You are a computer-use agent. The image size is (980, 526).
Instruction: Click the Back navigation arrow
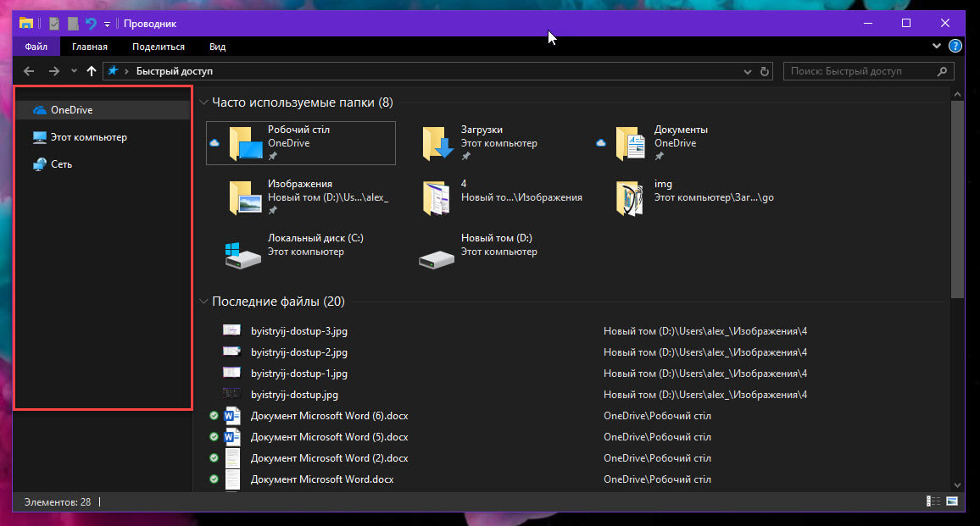click(x=29, y=71)
